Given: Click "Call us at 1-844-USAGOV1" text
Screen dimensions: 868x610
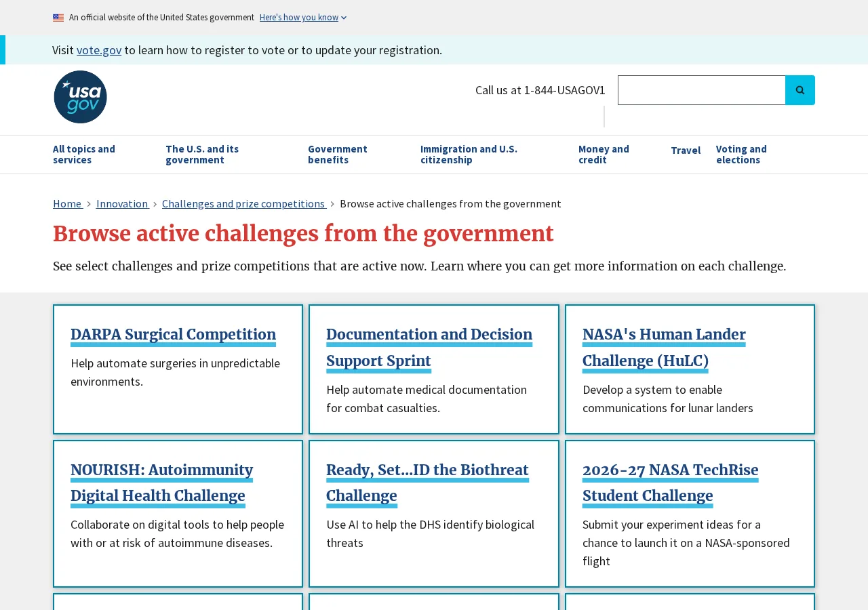Looking at the screenshot, I should point(540,90).
